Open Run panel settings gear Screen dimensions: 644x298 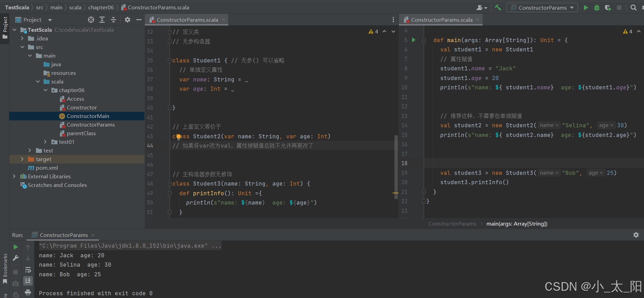(636, 235)
